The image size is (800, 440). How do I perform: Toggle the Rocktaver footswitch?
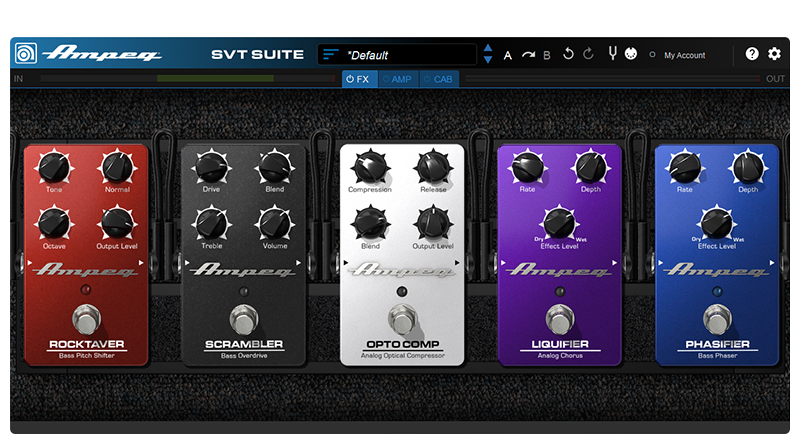point(86,320)
